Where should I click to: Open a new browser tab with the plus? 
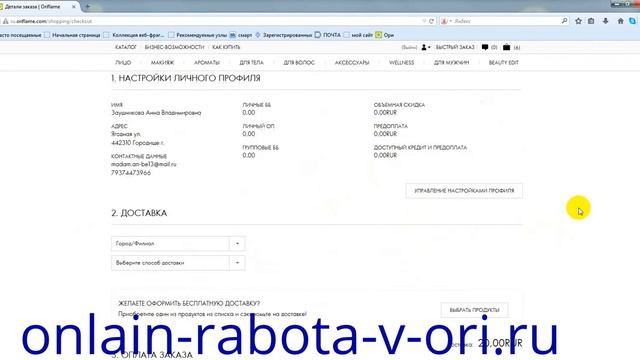click(87, 7)
